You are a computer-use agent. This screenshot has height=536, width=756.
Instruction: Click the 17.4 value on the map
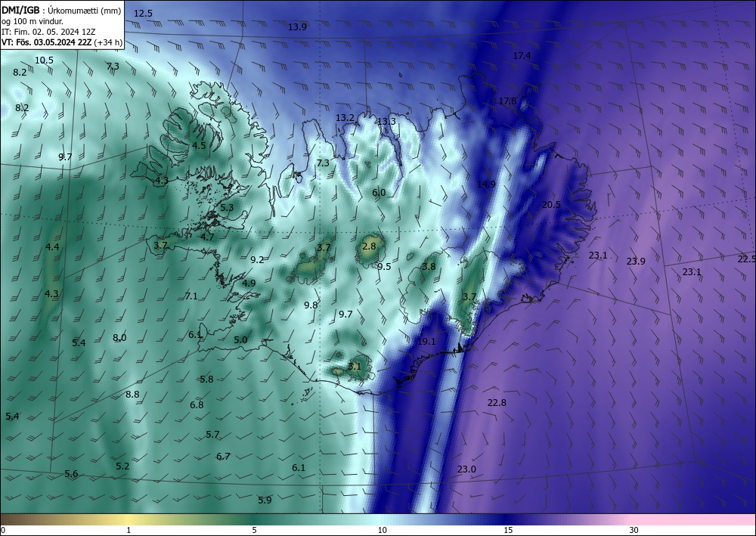[522, 56]
